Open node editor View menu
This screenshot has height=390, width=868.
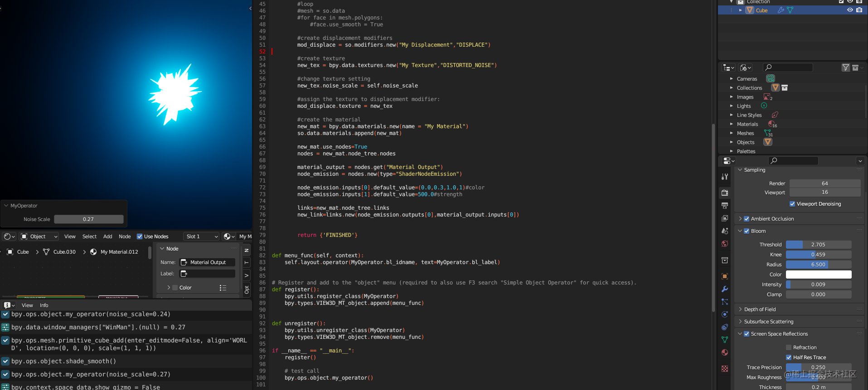pos(70,236)
